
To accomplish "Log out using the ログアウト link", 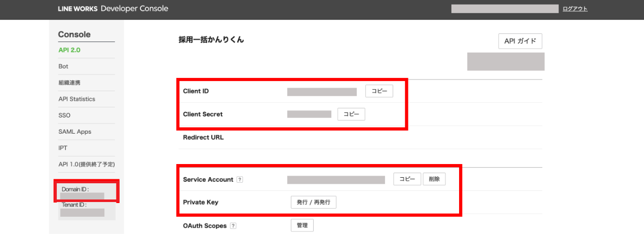I will (x=575, y=9).
